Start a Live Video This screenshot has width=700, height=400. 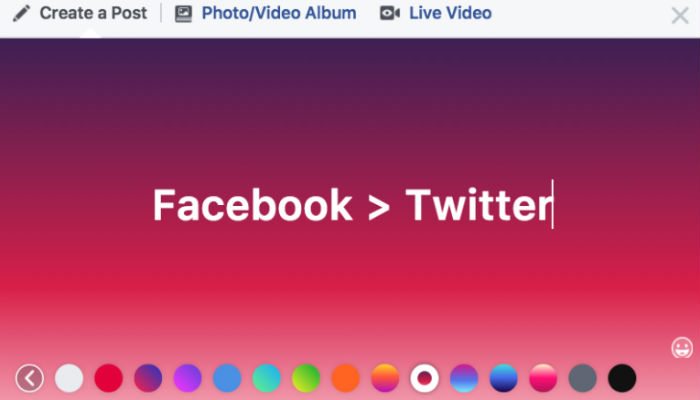[436, 13]
